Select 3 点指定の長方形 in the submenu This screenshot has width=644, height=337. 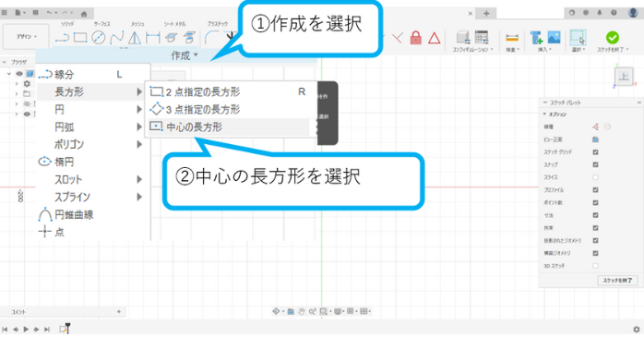[229, 109]
